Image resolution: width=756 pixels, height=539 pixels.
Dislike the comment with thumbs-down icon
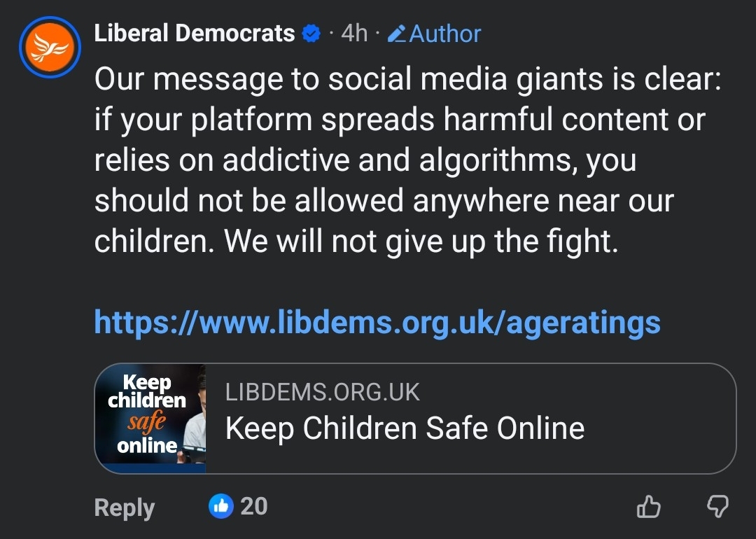(718, 507)
